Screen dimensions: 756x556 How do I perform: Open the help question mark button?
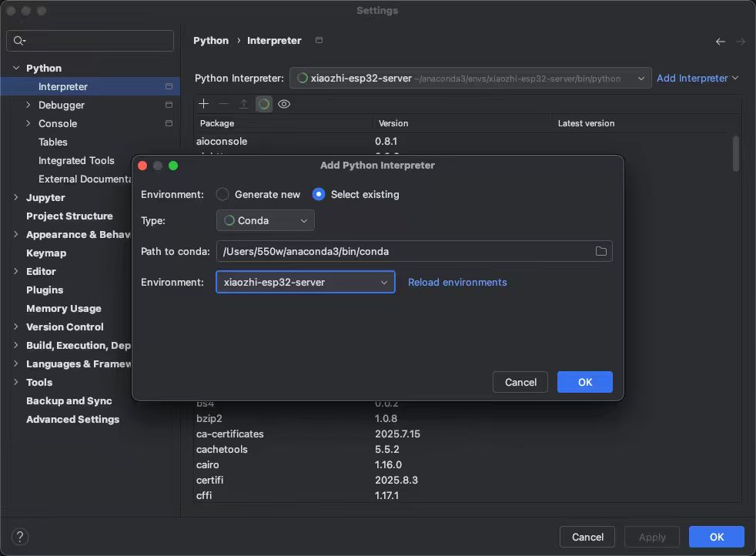pos(21,537)
